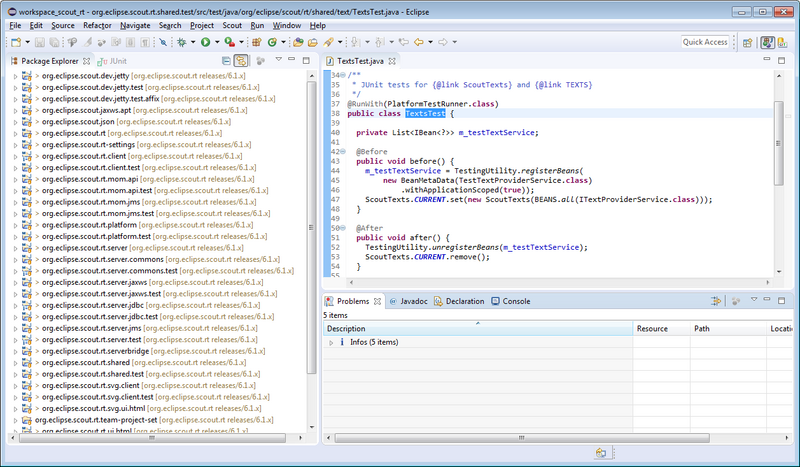Click the Save icon in the toolbar
The image size is (800, 467).
pos(40,42)
